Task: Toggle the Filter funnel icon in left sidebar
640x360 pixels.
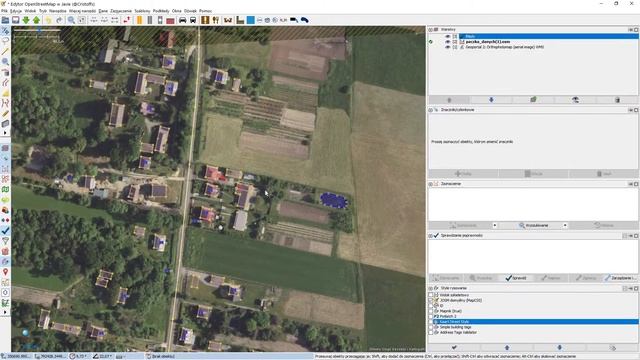Action: [x=5, y=241]
